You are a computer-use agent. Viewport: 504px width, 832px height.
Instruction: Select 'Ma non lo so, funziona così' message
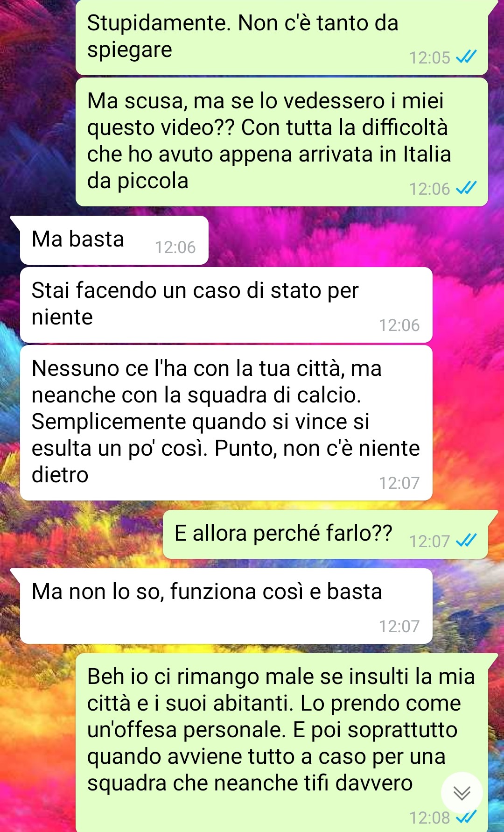click(x=226, y=606)
